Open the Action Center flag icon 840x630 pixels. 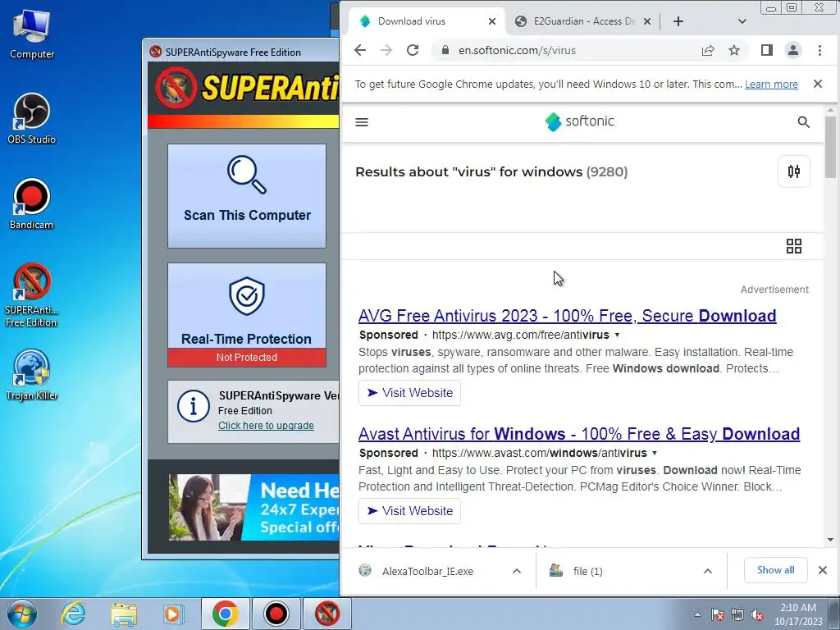[718, 615]
